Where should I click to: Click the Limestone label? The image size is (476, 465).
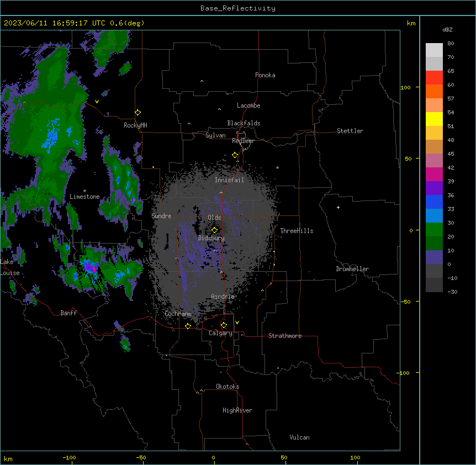(84, 197)
